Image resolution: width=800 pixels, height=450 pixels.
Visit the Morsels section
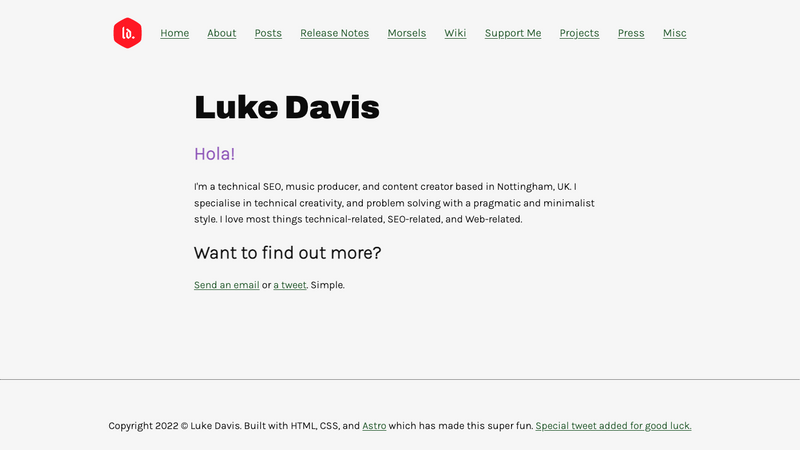tap(406, 33)
